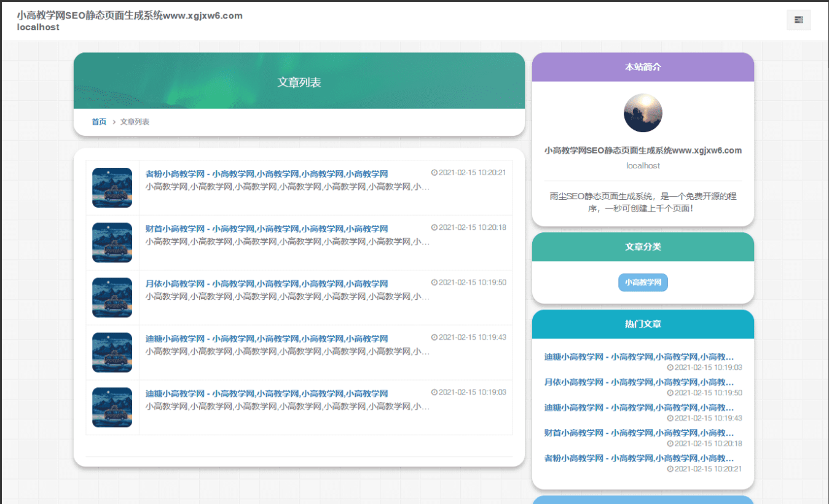Screen dimensions: 829x504
Task: Select the 小高教学网 category tag button
Action: [643, 283]
